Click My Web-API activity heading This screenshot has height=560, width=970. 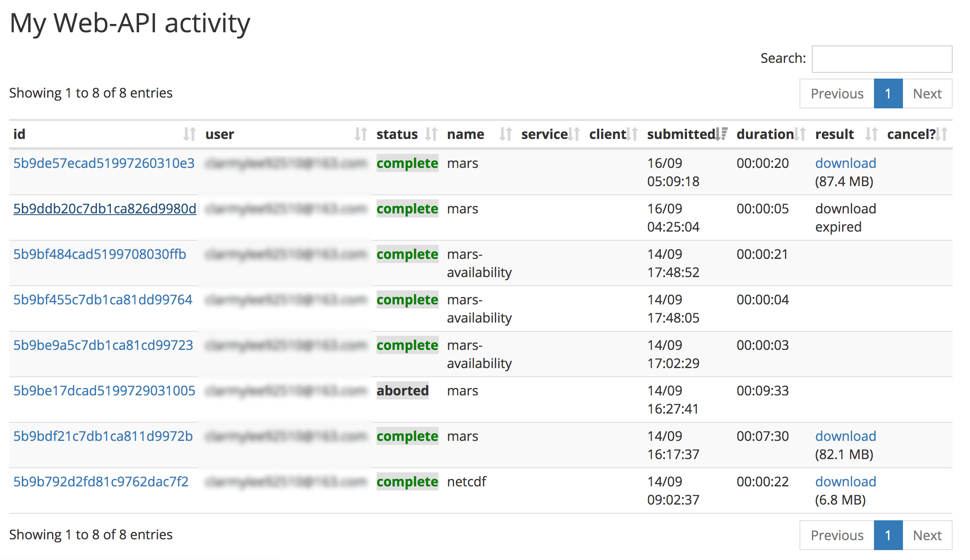click(x=130, y=24)
